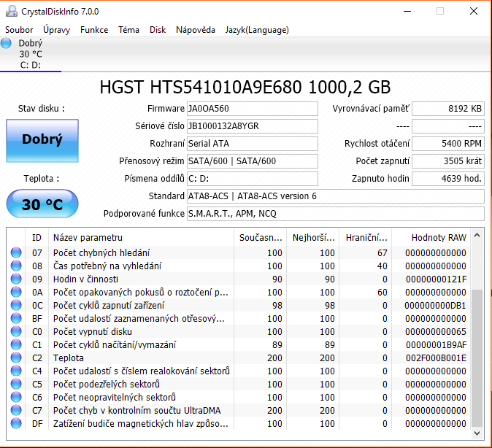Click status orb for row BF shock events
The height and width of the screenshot is (448, 492).
click(16, 318)
